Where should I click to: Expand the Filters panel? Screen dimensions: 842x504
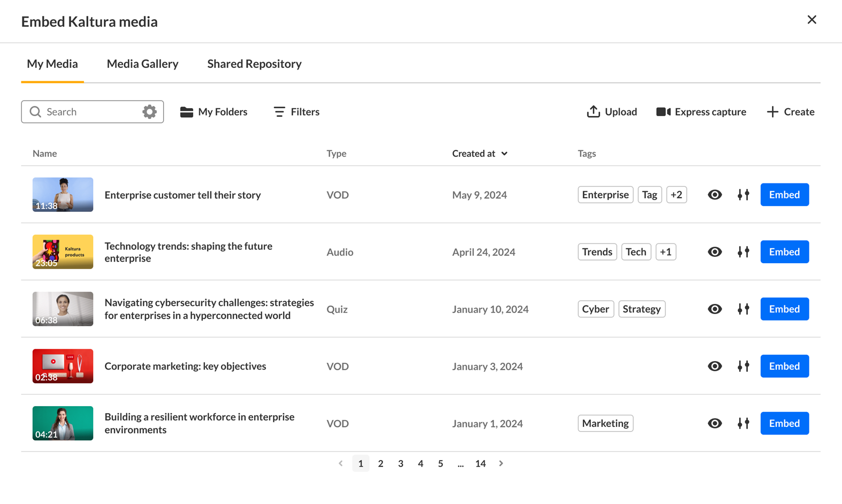point(296,112)
